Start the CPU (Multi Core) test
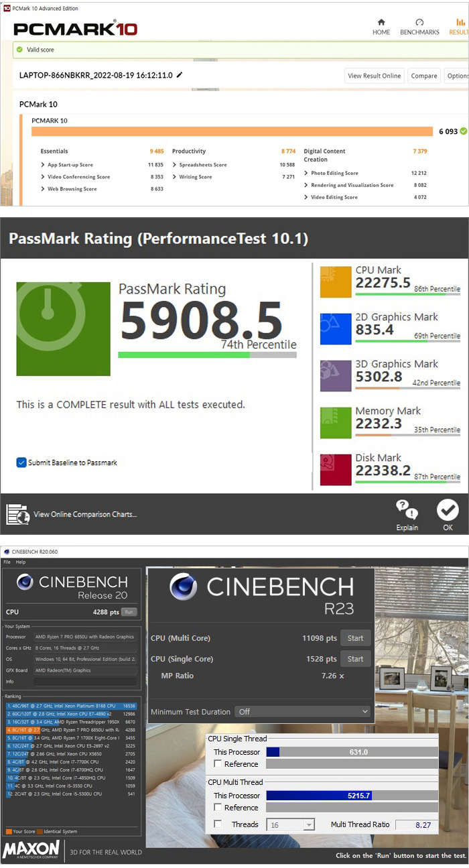 (355, 638)
